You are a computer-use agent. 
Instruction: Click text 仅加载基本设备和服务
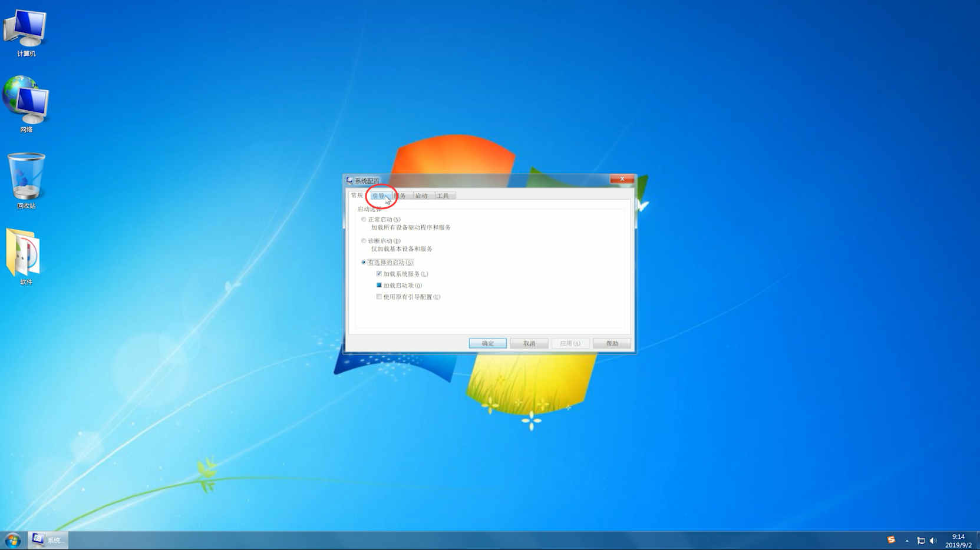(402, 249)
